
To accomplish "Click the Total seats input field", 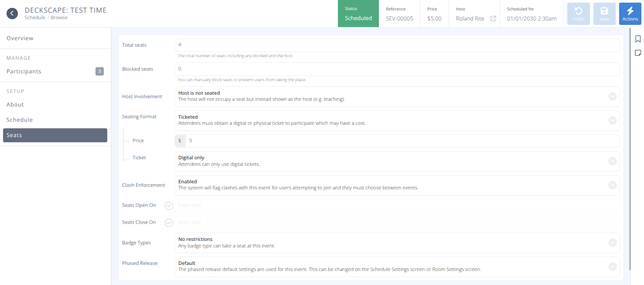I will tap(397, 45).
